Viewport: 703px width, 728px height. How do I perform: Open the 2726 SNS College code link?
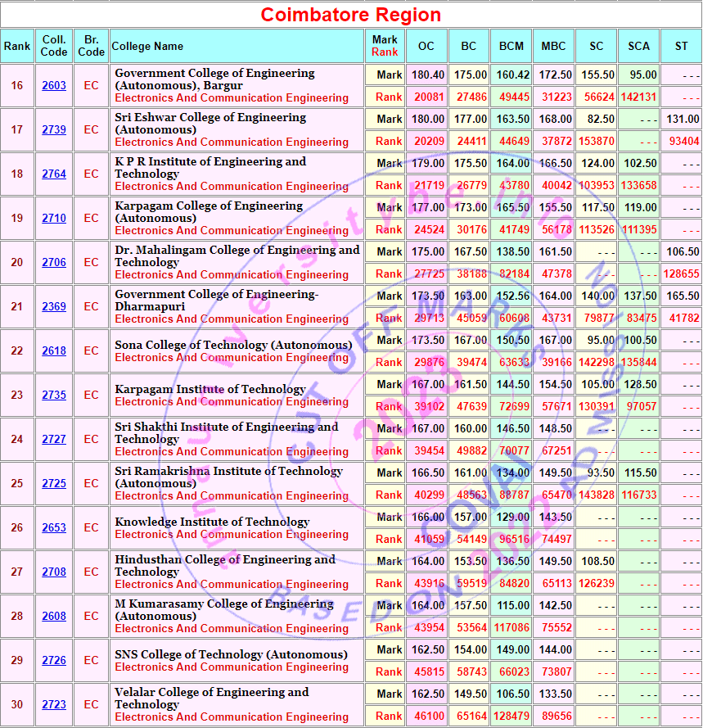(x=54, y=661)
